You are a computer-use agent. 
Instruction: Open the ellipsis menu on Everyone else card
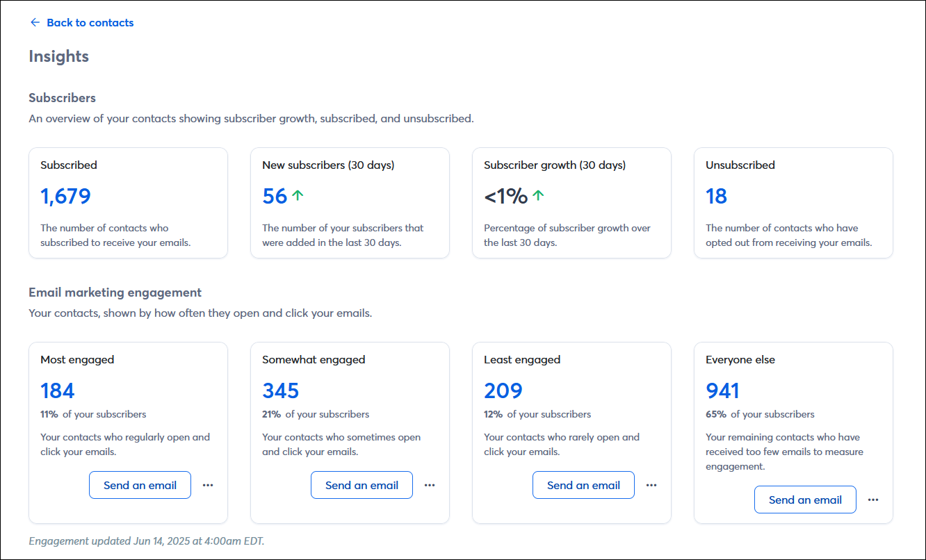tap(873, 499)
